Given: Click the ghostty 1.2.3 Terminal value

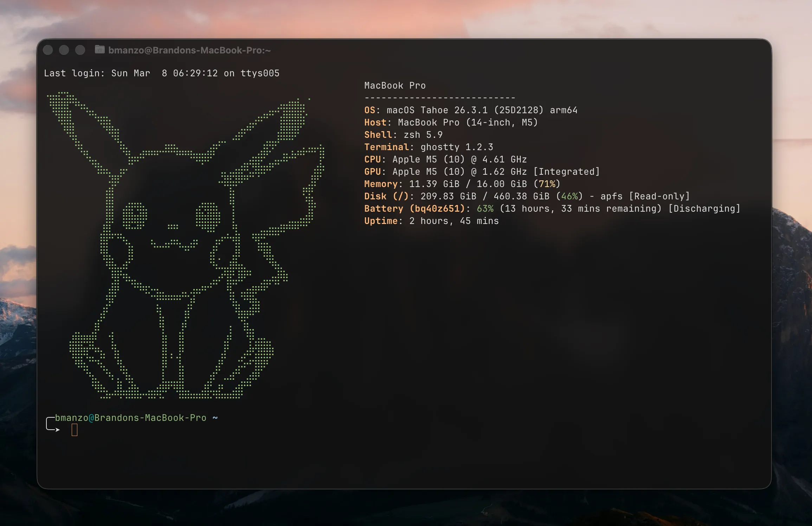Looking at the screenshot, I should coord(457,147).
